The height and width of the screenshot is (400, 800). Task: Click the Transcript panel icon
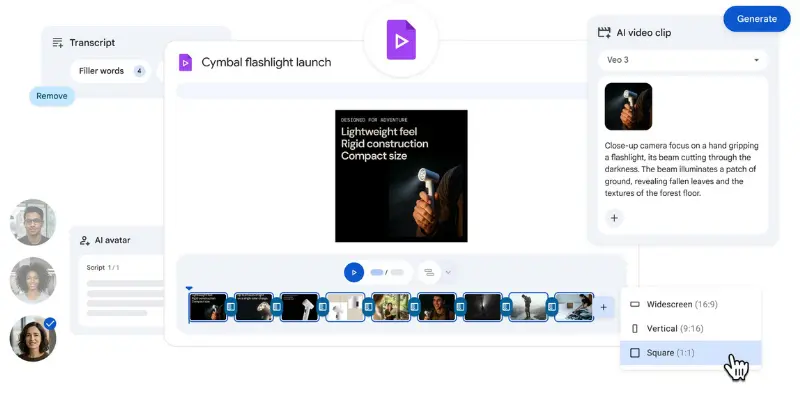58,43
